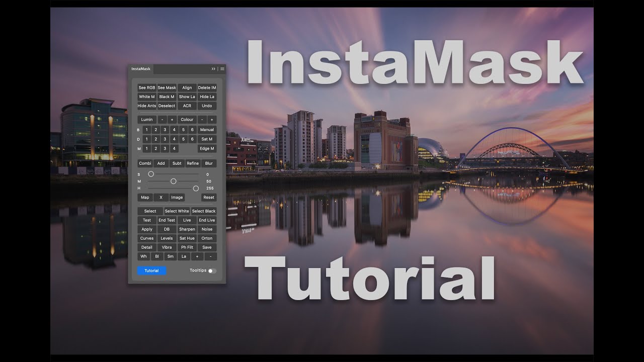Viewport: 644px width, 362px height.
Task: Reset the sliders with the Reset button
Action: (209, 198)
